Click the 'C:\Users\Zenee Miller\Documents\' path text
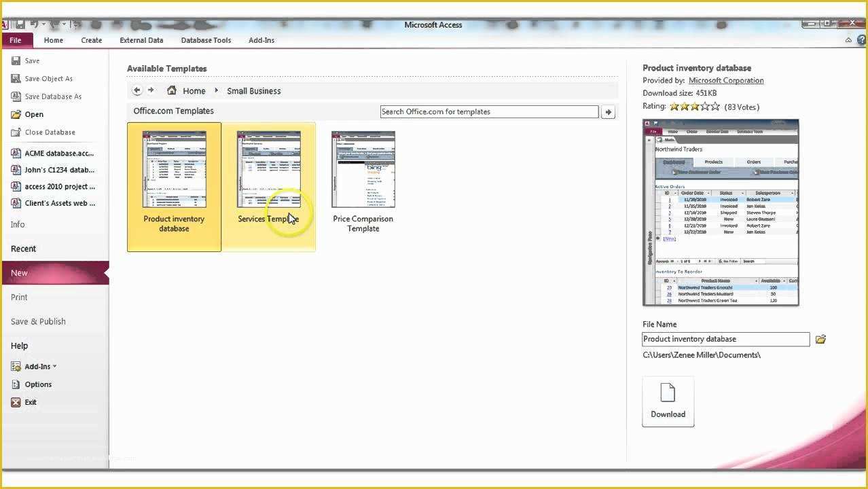 (x=702, y=355)
